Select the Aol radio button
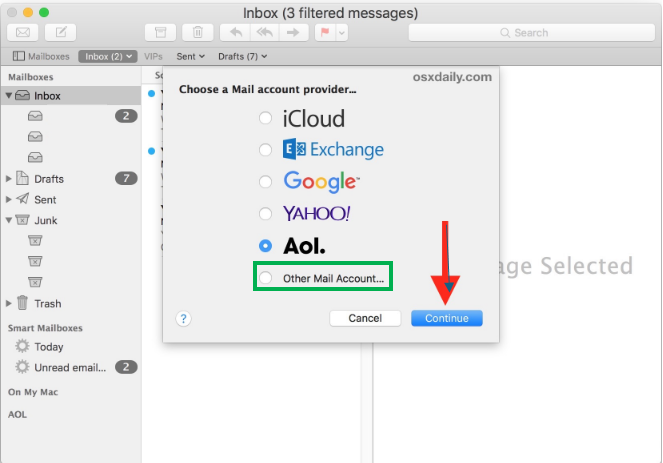The height and width of the screenshot is (463, 663). point(266,246)
